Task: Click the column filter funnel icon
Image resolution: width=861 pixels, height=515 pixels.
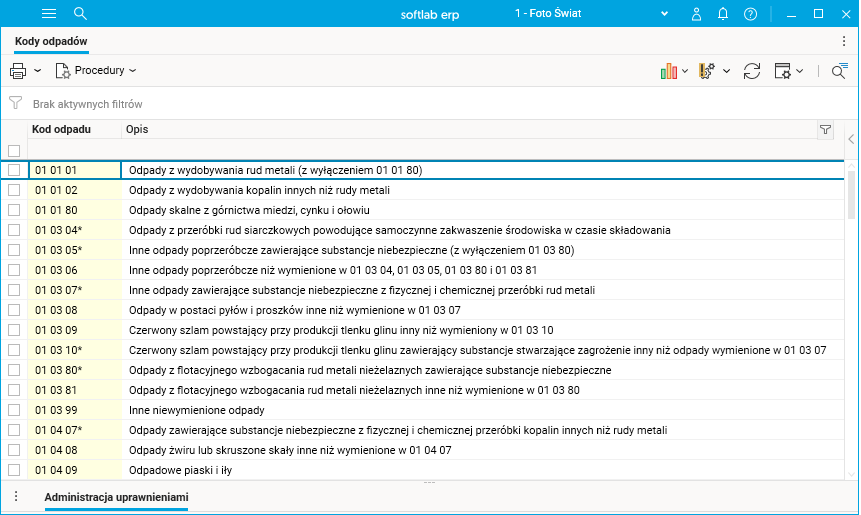Action: pyautogui.click(x=825, y=130)
